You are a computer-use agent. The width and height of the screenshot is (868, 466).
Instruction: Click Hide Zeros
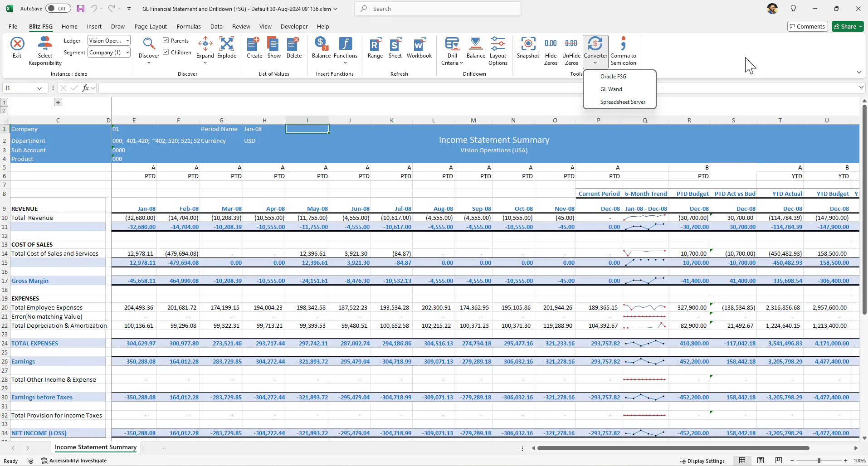click(551, 51)
